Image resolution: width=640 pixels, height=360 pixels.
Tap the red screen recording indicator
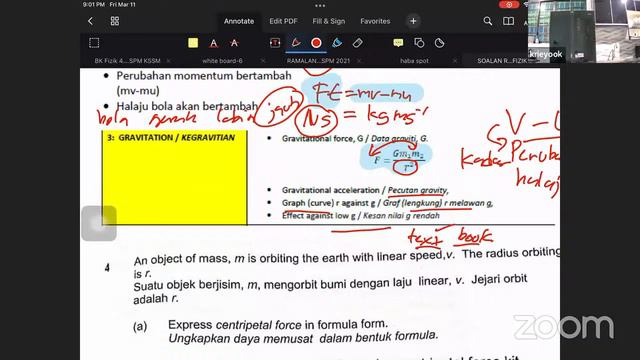coord(509,4)
